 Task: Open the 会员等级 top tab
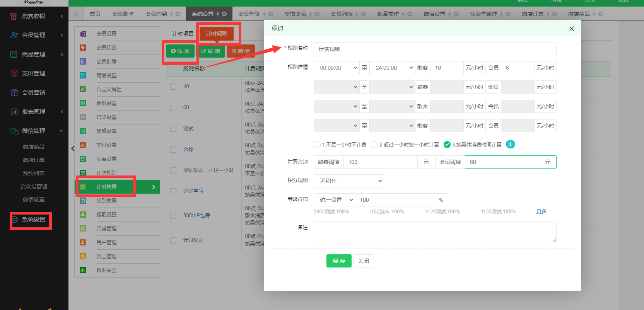coord(249,14)
